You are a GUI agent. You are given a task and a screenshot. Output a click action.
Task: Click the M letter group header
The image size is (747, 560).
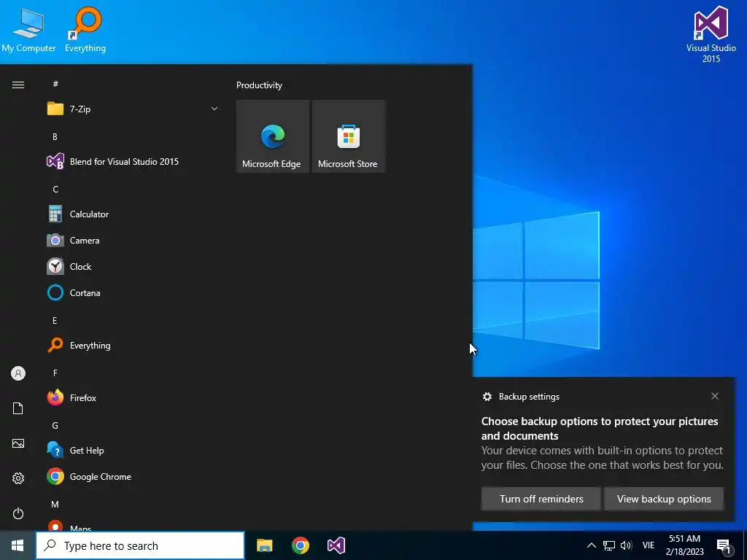pos(55,505)
